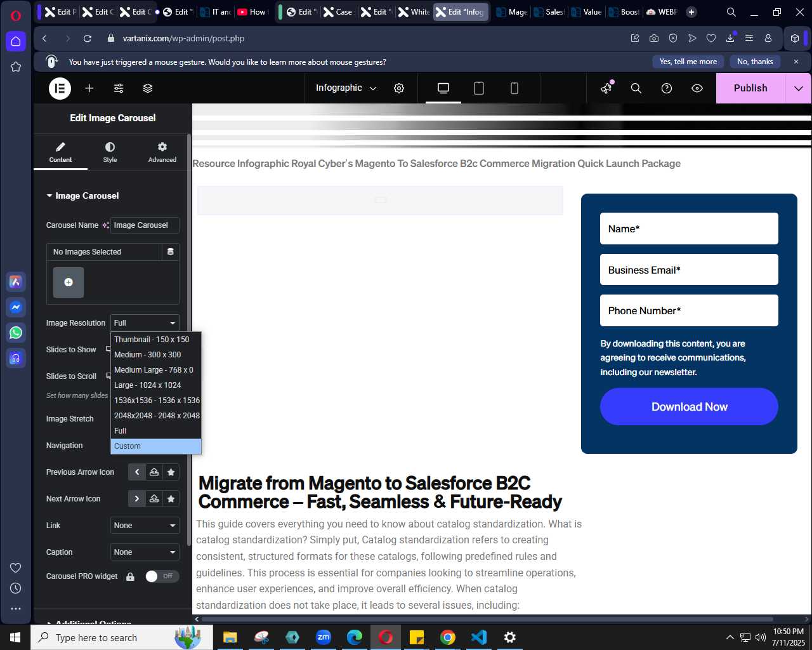Open the Structure layers icon
Viewport: 812px width, 650px height.
148,88
